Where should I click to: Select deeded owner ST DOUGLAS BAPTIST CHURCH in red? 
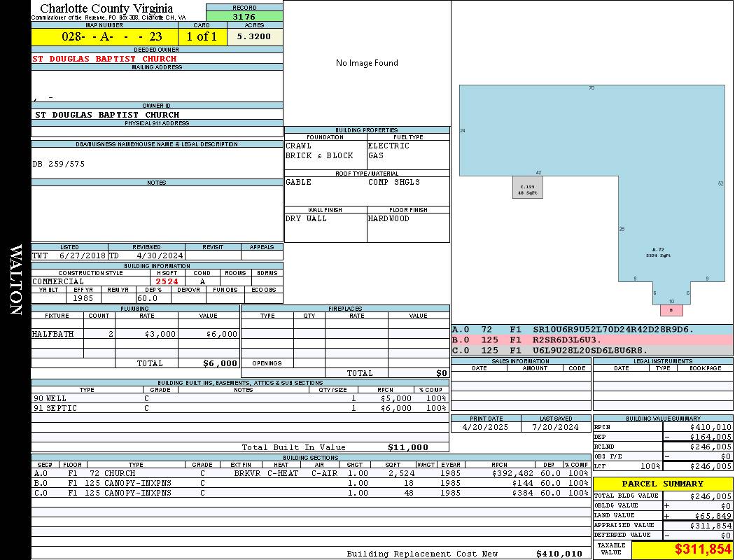[104, 59]
